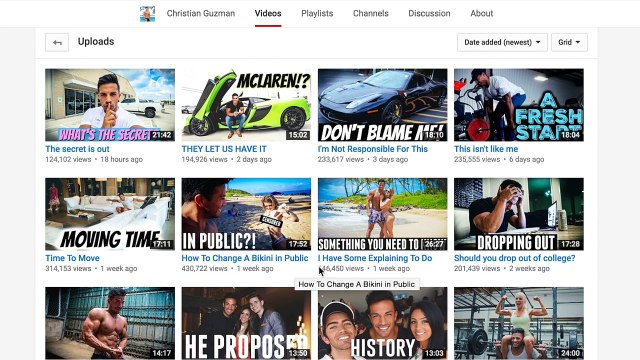Click the gym thumbnail with 24:00 duration
Viewport: 640px width, 360px height.
click(519, 323)
